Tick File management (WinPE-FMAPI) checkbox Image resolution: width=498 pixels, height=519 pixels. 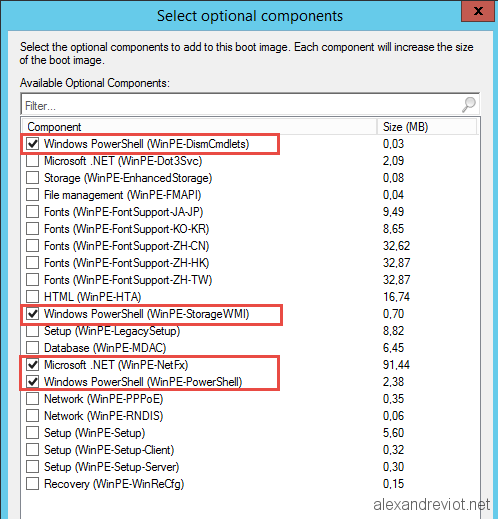pos(33,195)
